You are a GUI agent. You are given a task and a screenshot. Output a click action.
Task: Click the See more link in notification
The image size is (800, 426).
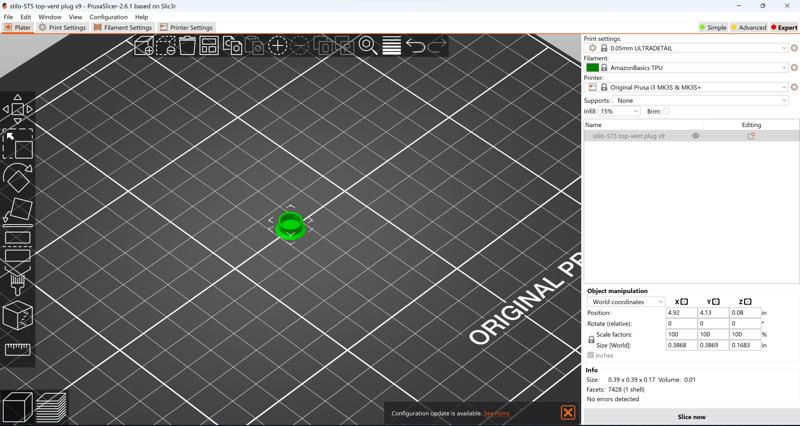(496, 413)
